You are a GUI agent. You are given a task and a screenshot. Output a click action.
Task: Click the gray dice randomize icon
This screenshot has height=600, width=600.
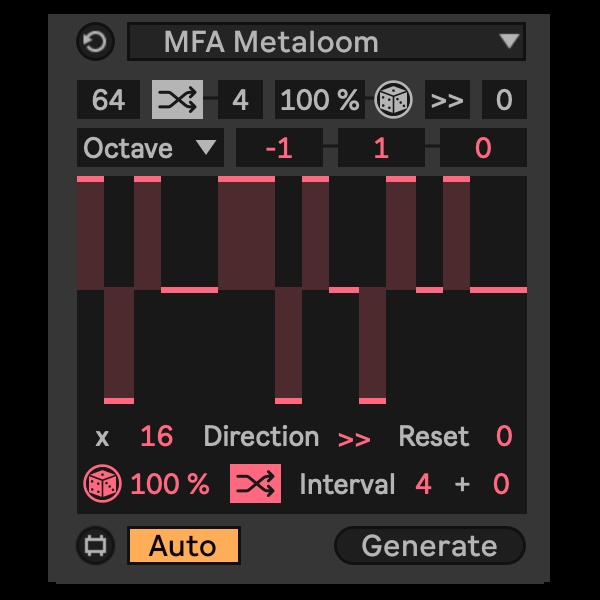pyautogui.click(x=393, y=99)
